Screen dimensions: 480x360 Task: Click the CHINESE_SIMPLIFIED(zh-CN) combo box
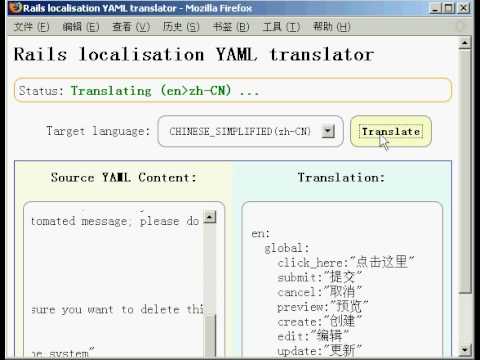coord(250,131)
